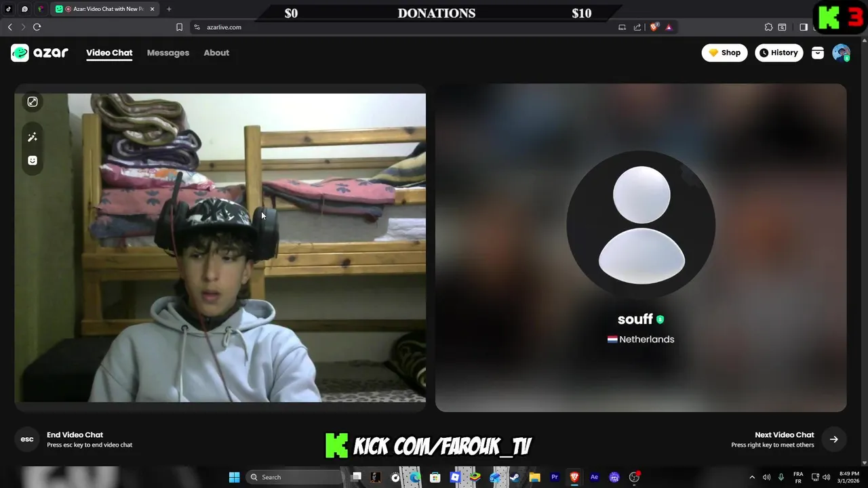Click the Brave Rewards triangle icon
Image resolution: width=868 pixels, height=488 pixels.
pyautogui.click(x=669, y=27)
